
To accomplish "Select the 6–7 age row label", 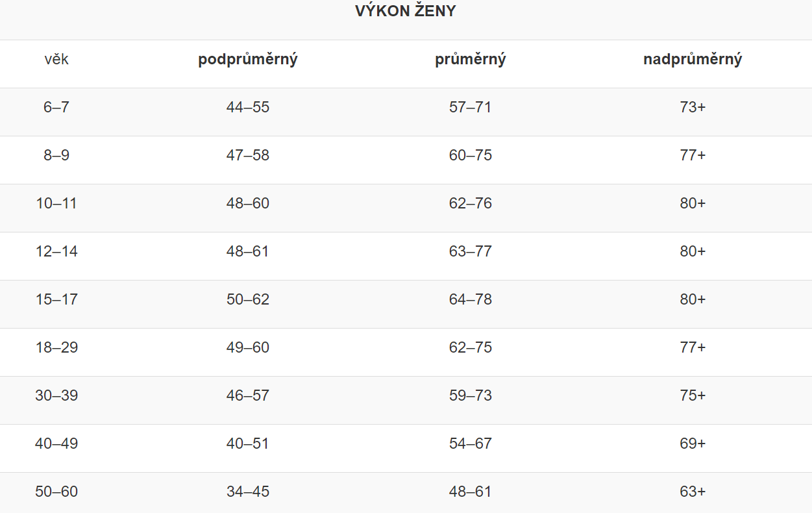I will coord(56,107).
